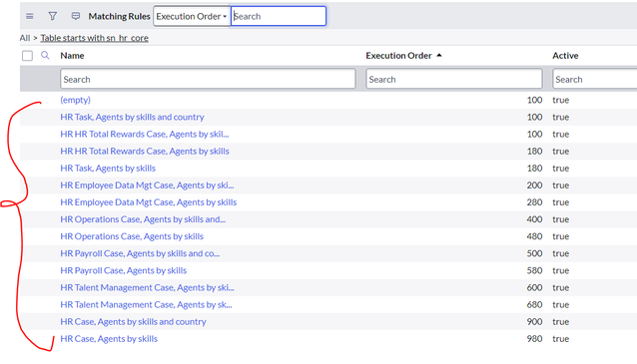This screenshot has width=637, height=364.
Task: Click the filter funnel icon
Action: pos(52,16)
